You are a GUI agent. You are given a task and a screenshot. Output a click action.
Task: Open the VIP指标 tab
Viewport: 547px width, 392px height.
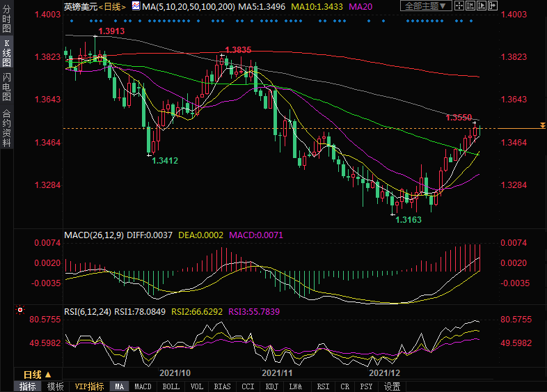pyautogui.click(x=89, y=386)
